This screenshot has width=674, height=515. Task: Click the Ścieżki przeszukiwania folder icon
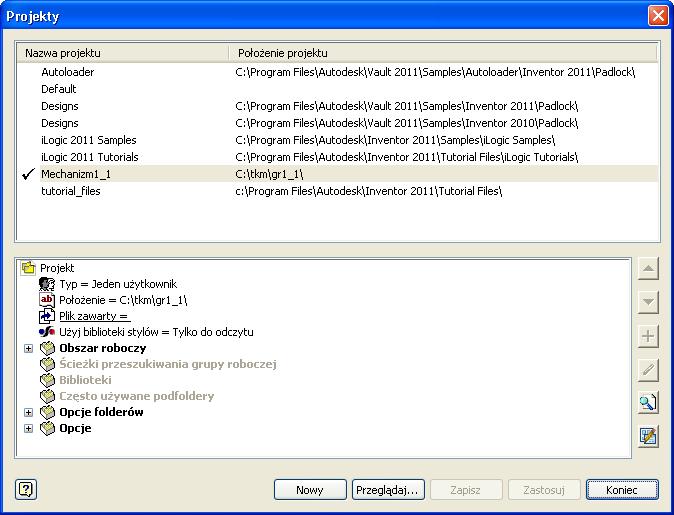48,364
